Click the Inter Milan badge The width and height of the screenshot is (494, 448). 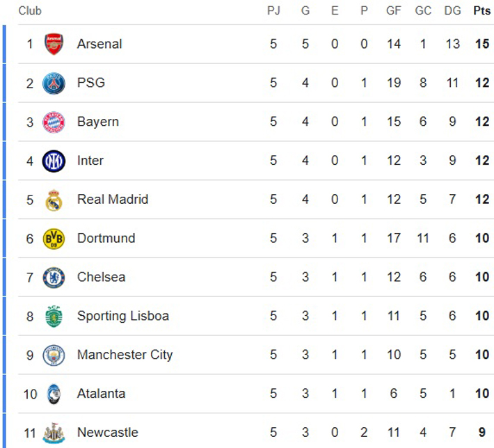(54, 161)
